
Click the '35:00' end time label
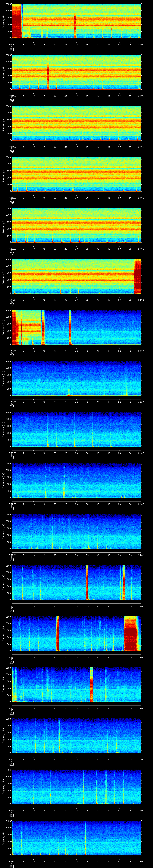[141, 657]
